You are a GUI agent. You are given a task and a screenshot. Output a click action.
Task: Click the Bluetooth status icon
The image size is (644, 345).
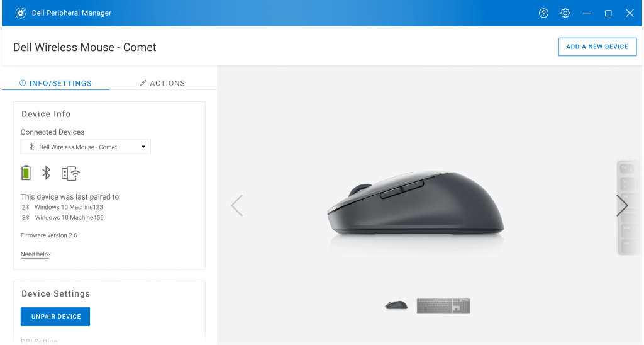point(46,172)
